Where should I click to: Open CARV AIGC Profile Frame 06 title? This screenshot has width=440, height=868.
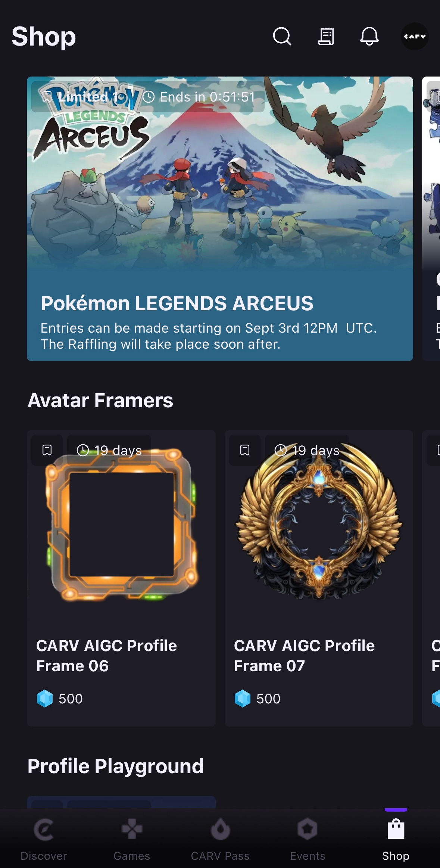(x=106, y=656)
